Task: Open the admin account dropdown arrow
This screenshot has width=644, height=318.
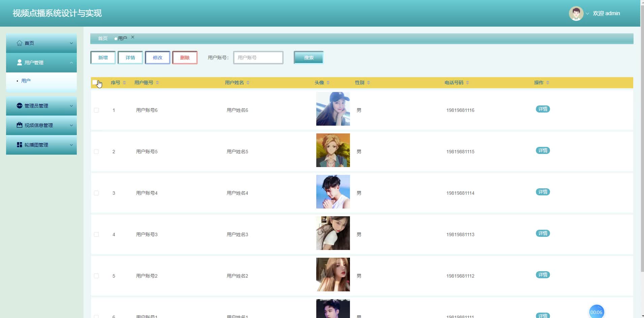Action: pyautogui.click(x=587, y=13)
